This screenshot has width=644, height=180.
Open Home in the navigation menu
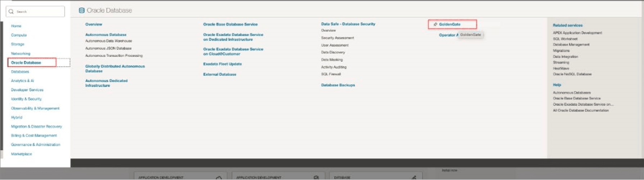pos(16,26)
